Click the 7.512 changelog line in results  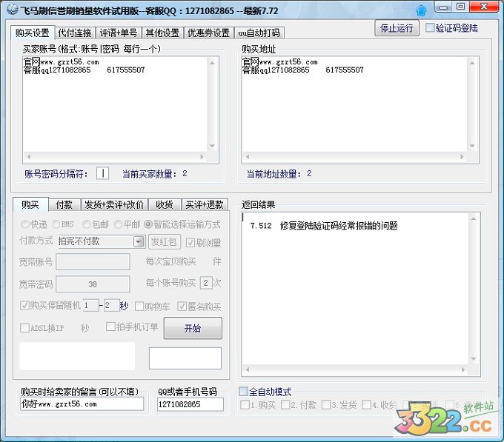coord(324,226)
